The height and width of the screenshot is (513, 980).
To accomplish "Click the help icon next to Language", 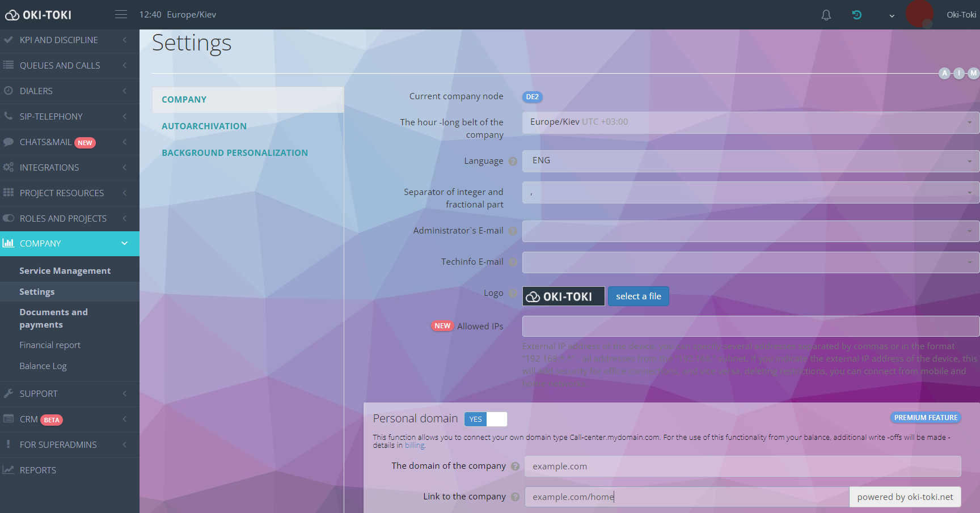I will coord(513,162).
